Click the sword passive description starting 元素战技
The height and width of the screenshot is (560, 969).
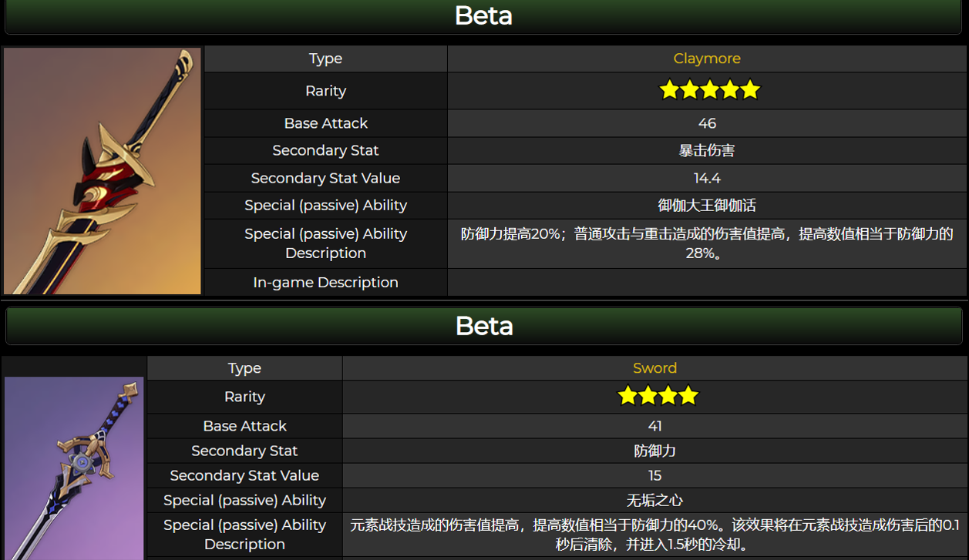coord(654,535)
